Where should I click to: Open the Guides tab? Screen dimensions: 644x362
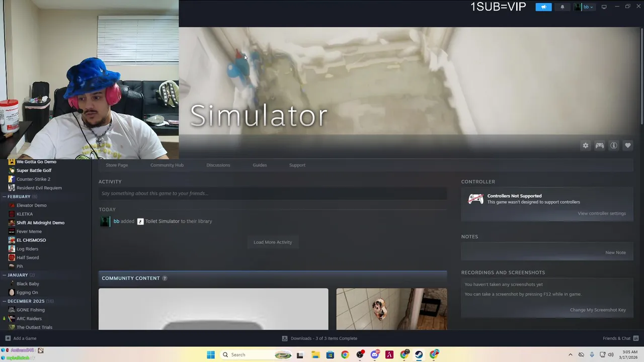[260, 165]
